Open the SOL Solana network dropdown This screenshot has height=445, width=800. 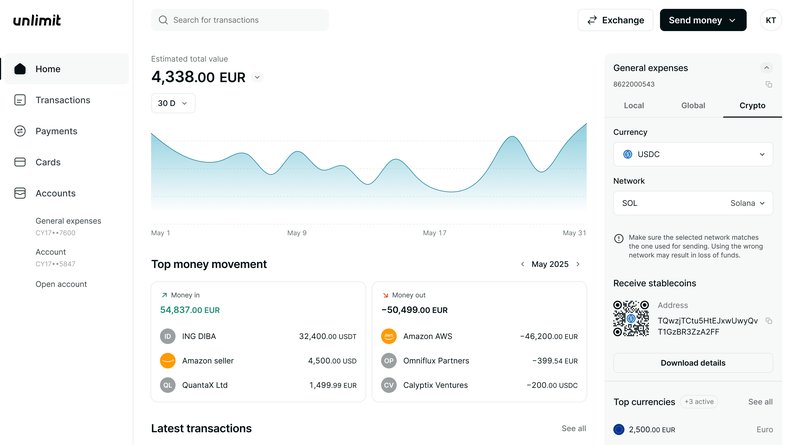(693, 203)
